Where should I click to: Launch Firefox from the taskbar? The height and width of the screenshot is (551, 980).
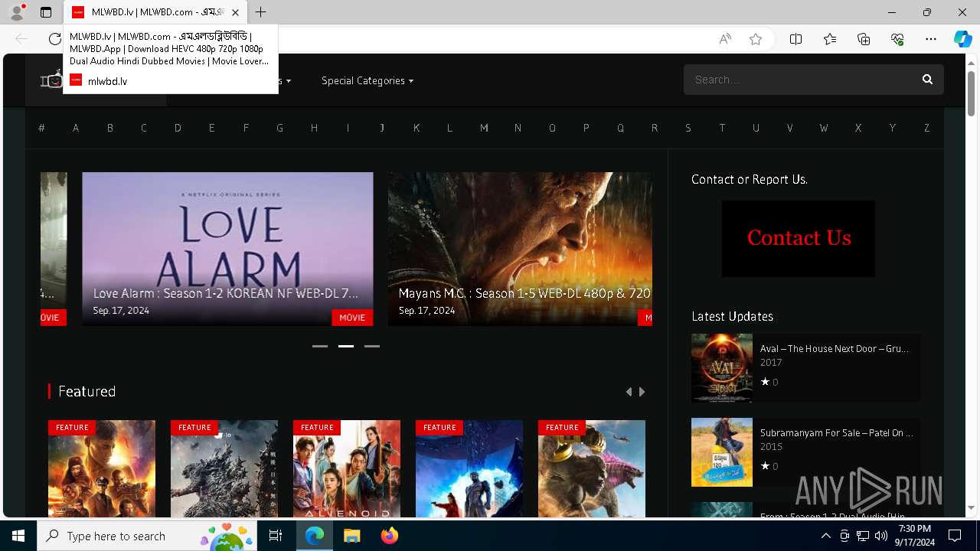[390, 536]
